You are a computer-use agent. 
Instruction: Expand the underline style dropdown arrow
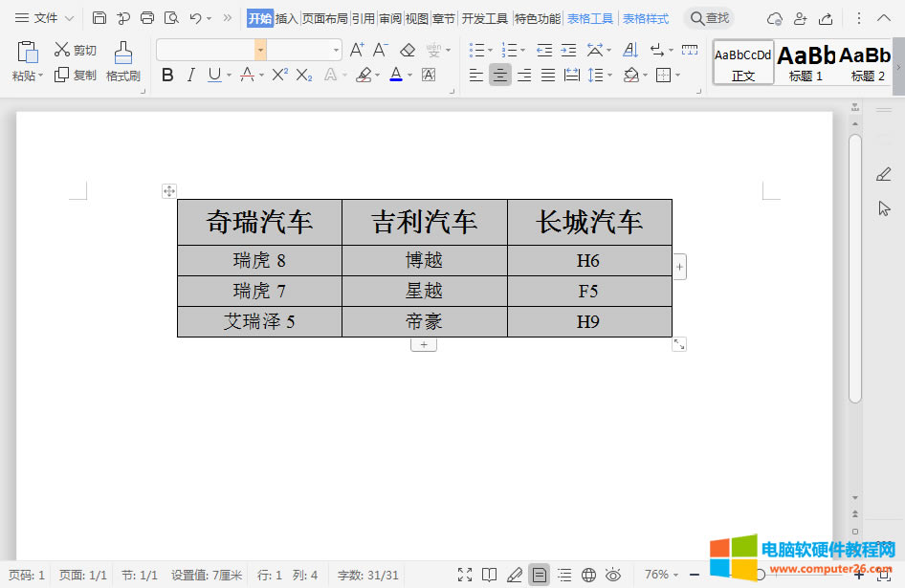pos(228,75)
